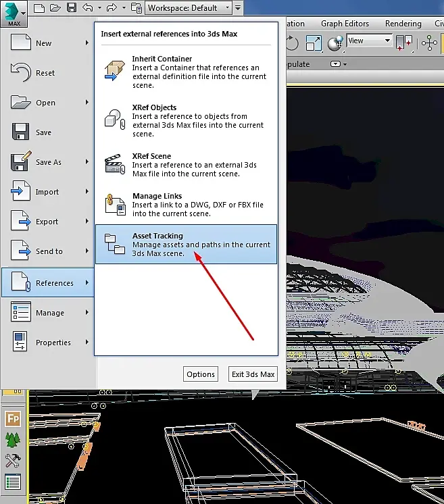Screen dimensions: 444x504
Task: Click the green trees foliage icon
Action: pos(13,440)
